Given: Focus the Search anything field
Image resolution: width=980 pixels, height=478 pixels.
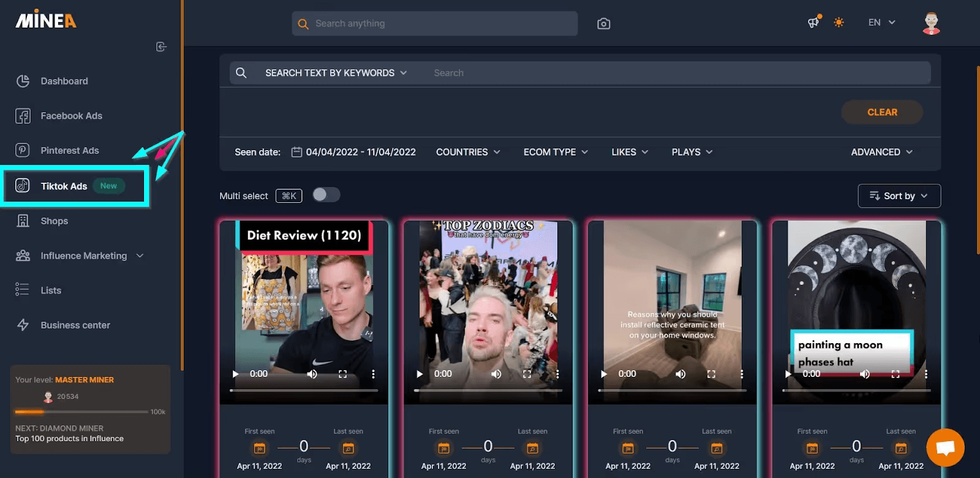Looking at the screenshot, I should click(x=435, y=23).
